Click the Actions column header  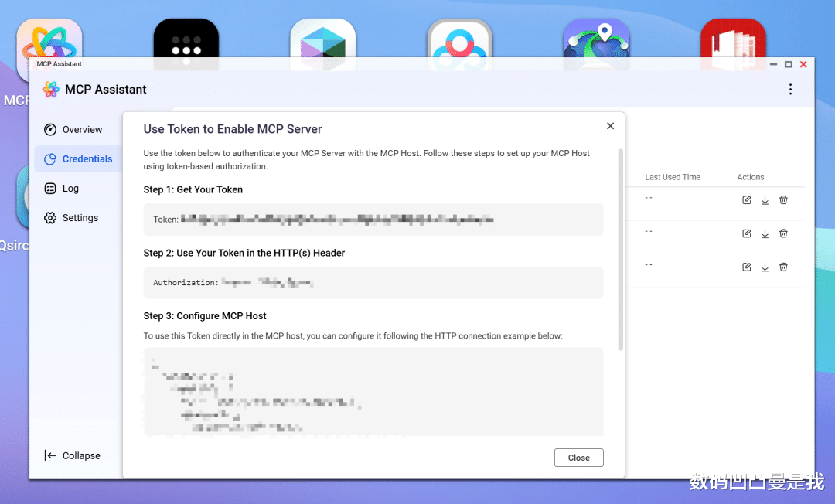tap(750, 177)
